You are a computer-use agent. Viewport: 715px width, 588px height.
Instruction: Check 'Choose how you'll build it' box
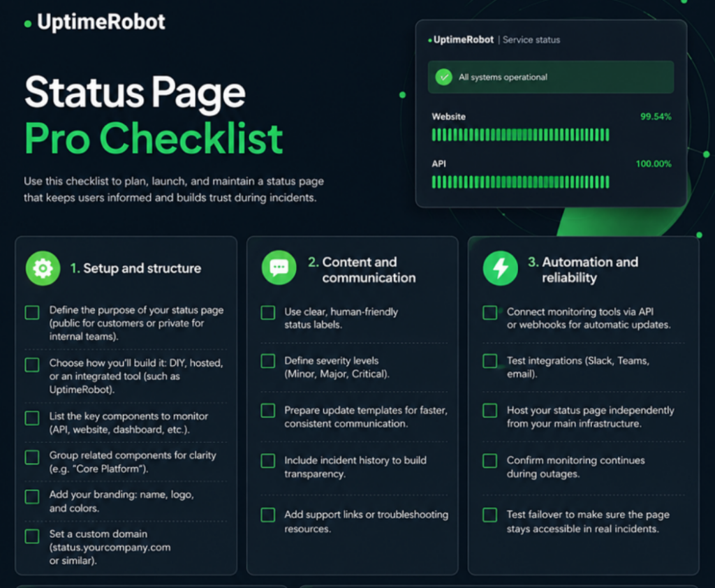click(32, 365)
